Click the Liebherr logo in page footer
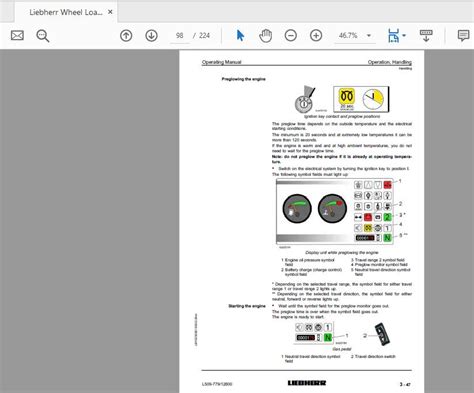Viewport: 474px width, 393px height. tap(307, 383)
